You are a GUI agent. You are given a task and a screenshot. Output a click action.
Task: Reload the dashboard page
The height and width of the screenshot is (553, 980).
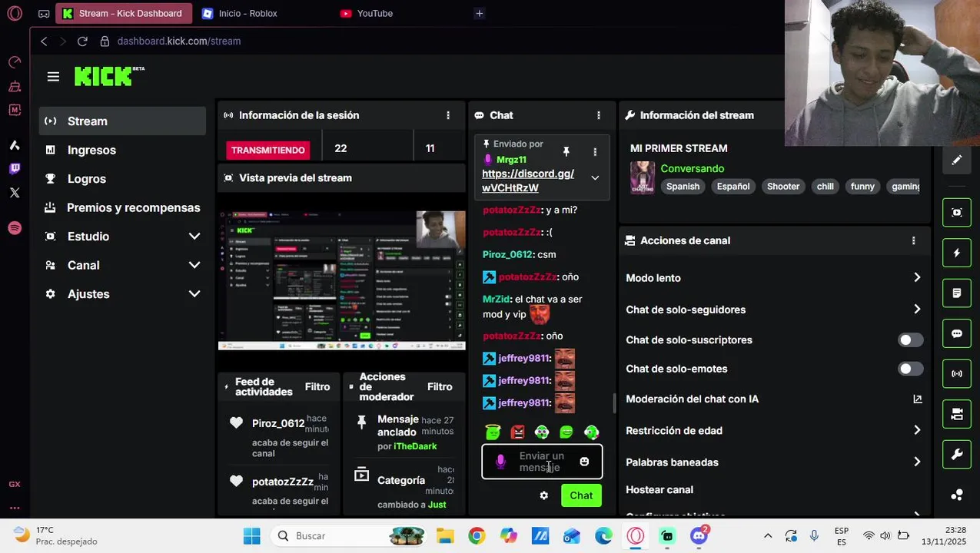click(x=82, y=41)
